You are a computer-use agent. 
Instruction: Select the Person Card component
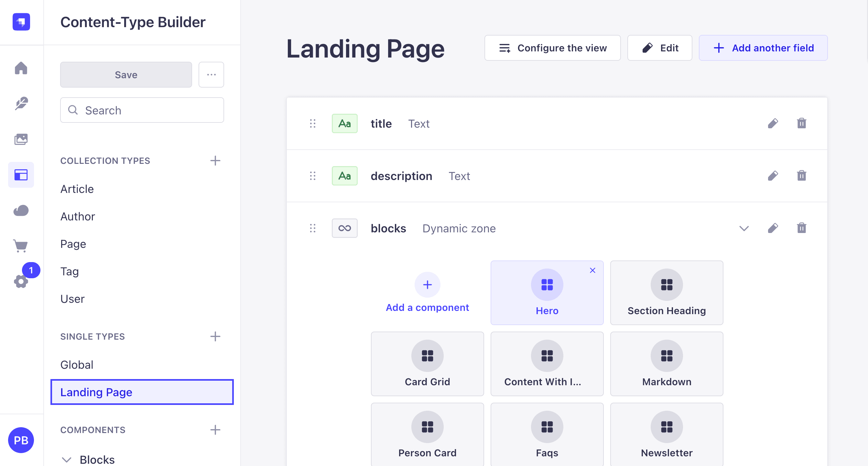pos(427,434)
